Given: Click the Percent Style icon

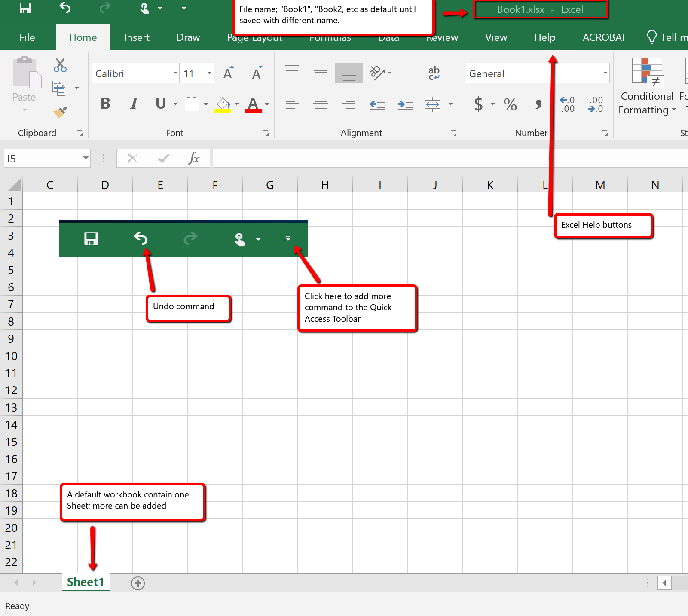Looking at the screenshot, I should (x=510, y=104).
